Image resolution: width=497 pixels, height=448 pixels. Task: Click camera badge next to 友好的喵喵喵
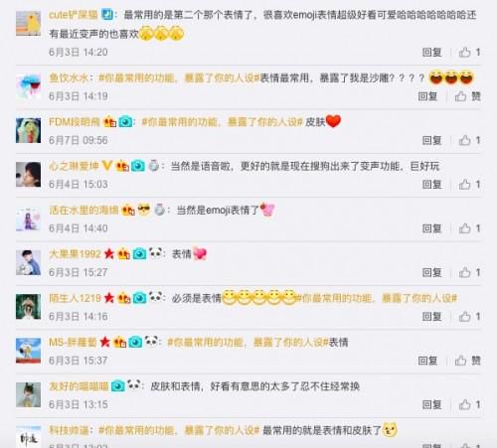coord(118,386)
